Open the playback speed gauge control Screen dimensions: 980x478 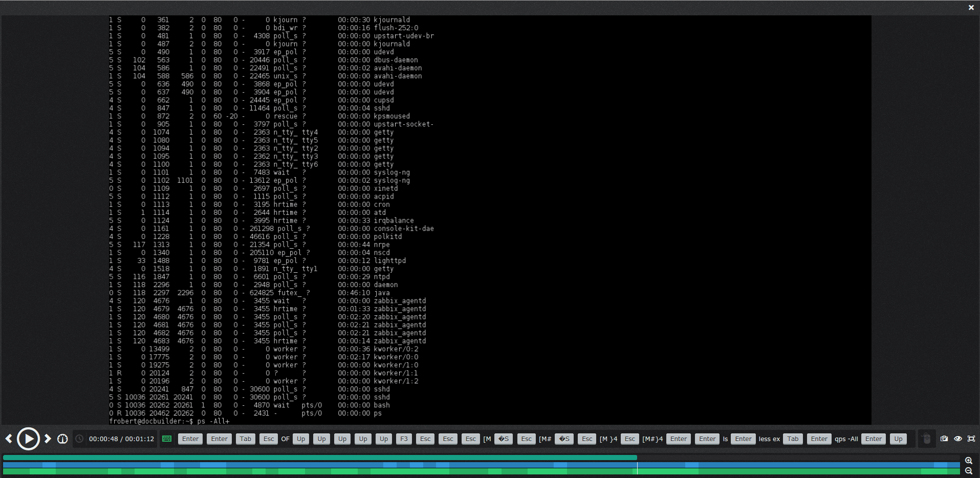pos(62,439)
